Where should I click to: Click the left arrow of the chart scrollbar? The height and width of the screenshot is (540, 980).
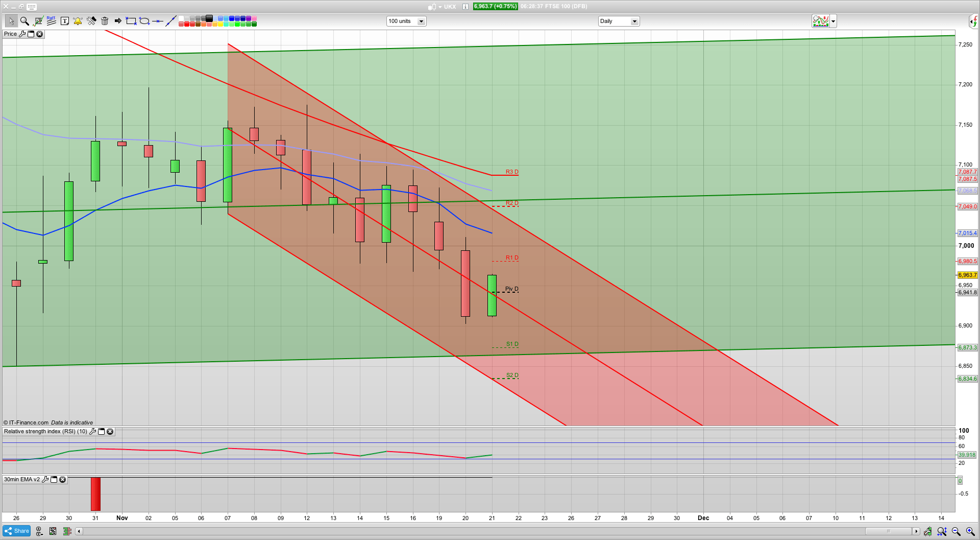click(79, 531)
